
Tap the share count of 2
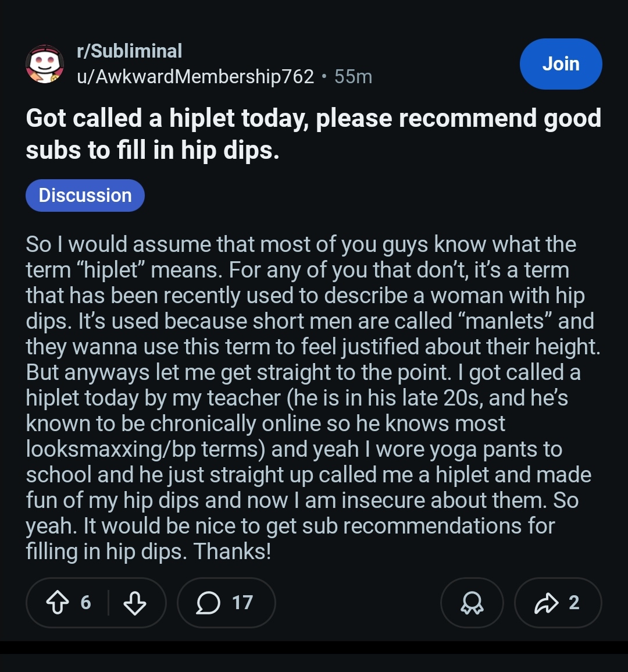(575, 603)
